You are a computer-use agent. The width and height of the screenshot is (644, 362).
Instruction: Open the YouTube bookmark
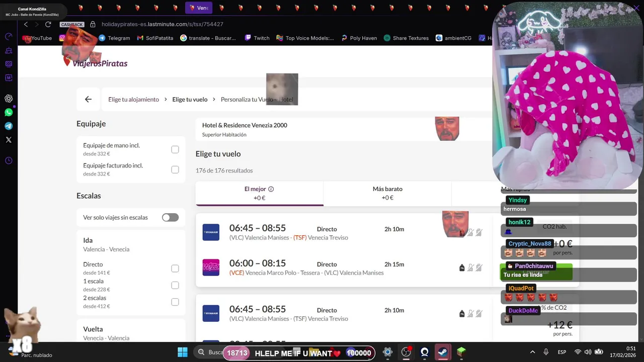pyautogui.click(x=38, y=38)
